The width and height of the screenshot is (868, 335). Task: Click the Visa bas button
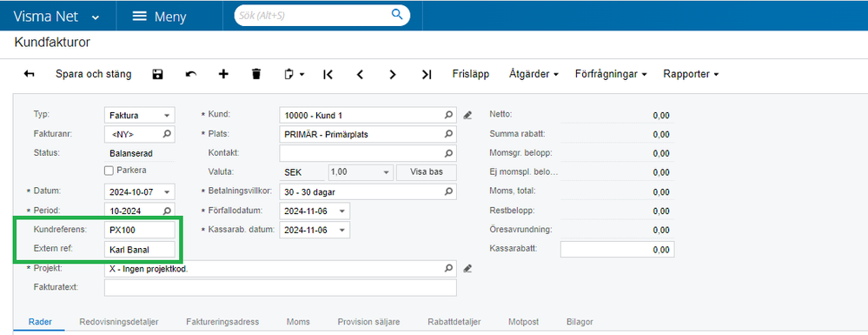point(427,172)
